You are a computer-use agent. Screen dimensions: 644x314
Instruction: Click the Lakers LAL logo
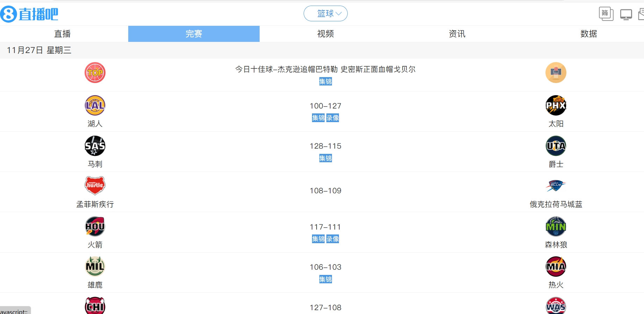[x=95, y=105]
